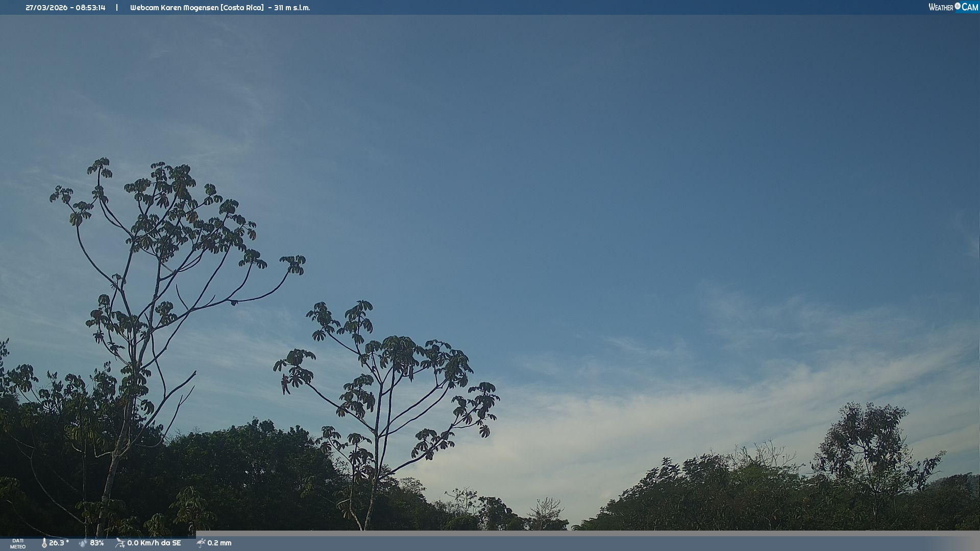980x551 pixels.
Task: Click the 08:53:14 time text
Action: tap(91, 8)
